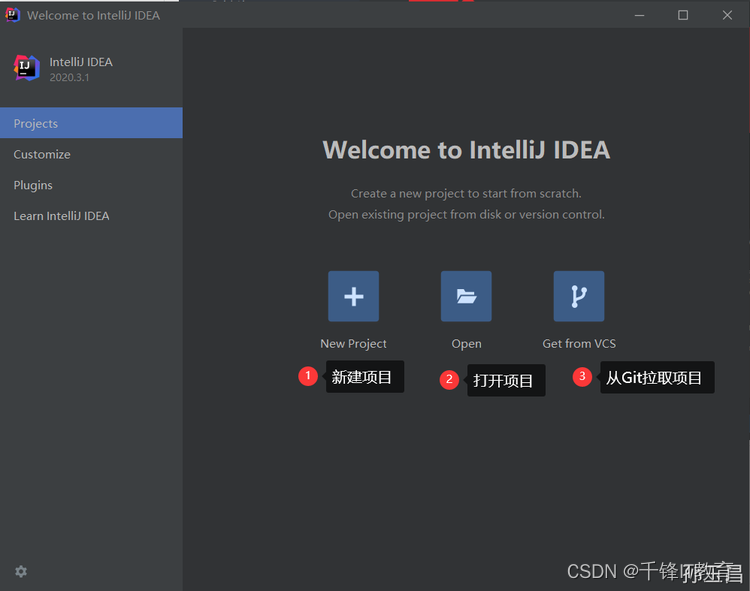Click the Get from VCS label

tap(579, 343)
